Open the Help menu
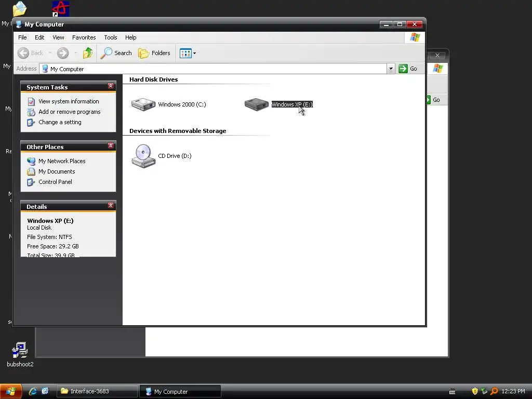 tap(130, 37)
